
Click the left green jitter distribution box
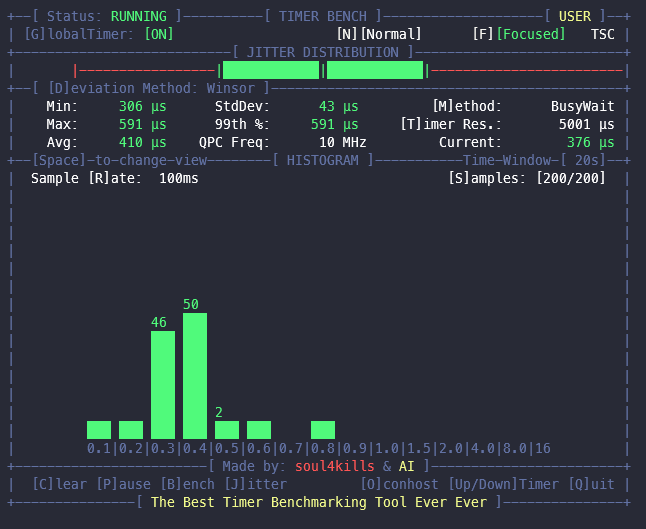coord(271,70)
